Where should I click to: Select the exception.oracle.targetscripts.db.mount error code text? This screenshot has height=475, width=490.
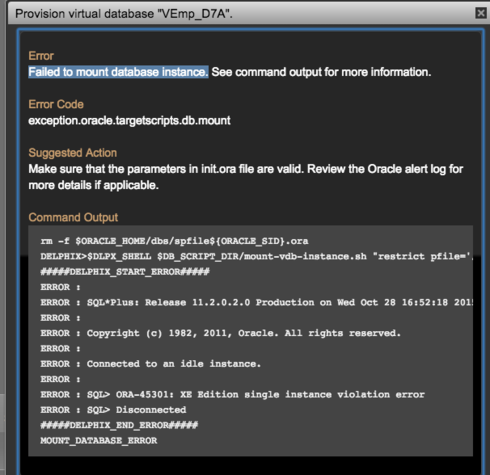pos(129,121)
